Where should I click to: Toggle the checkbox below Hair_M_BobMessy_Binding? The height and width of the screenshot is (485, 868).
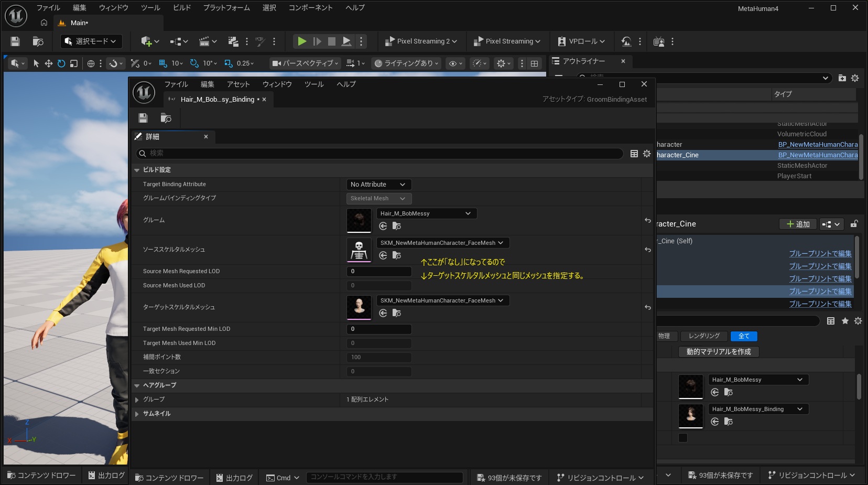pyautogui.click(x=683, y=438)
